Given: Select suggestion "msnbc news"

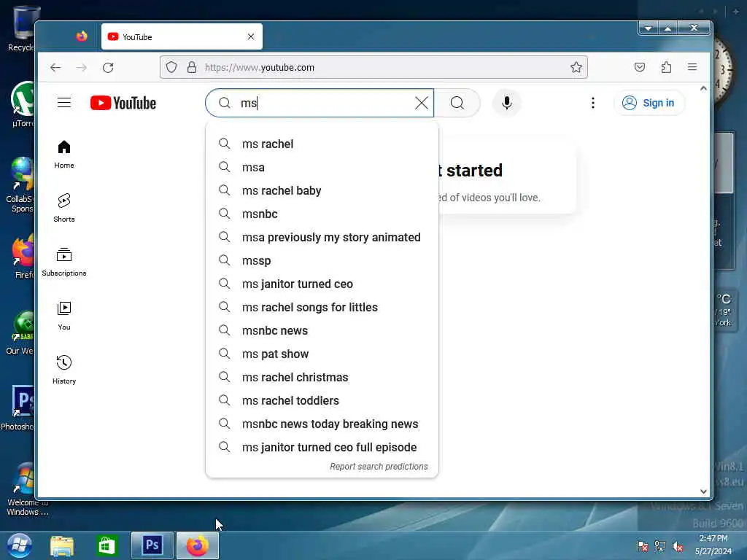Looking at the screenshot, I should (x=322, y=330).
